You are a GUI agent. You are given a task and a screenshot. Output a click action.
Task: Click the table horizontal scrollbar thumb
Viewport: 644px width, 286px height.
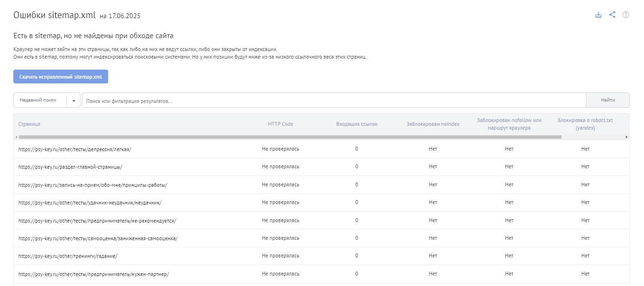click(x=290, y=137)
